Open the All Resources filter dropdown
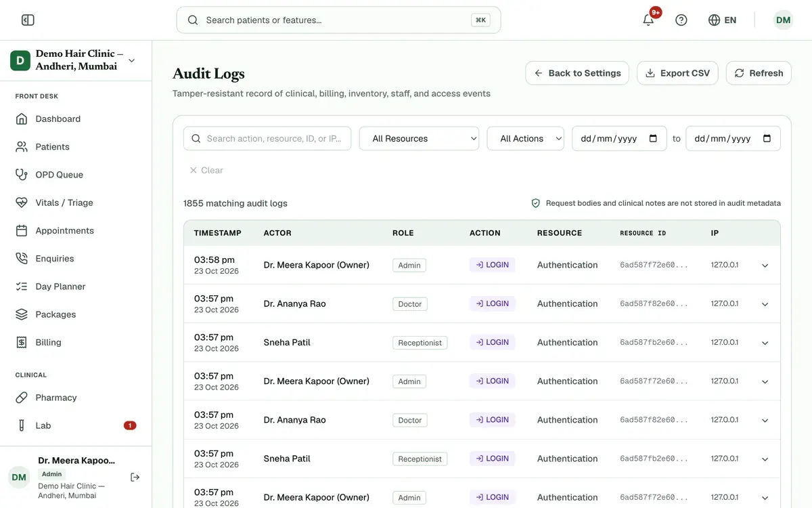 coord(419,138)
